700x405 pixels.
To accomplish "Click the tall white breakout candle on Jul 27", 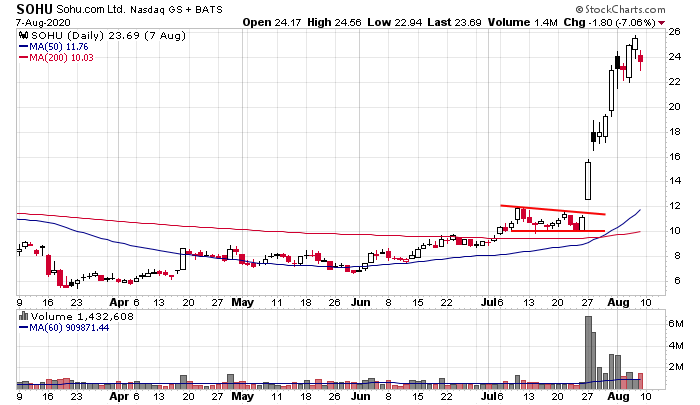I will point(588,180).
